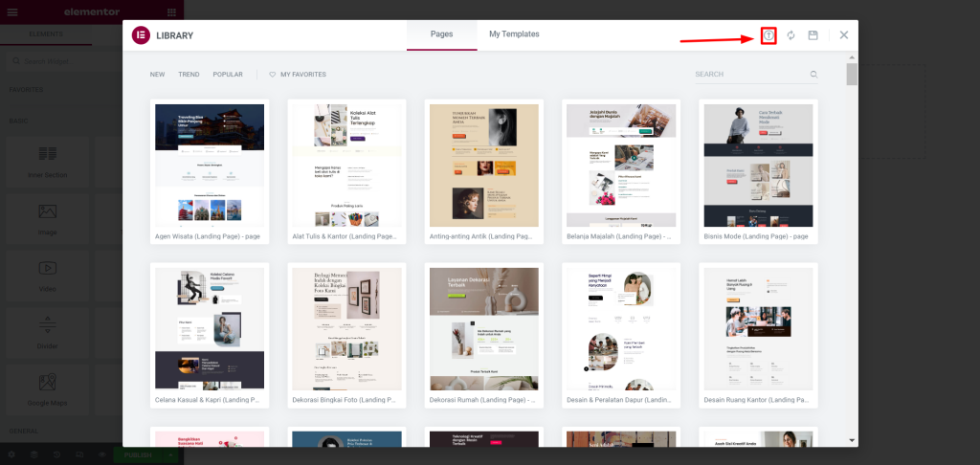Image resolution: width=980 pixels, height=465 pixels.
Task: Close the Library dialog
Action: coord(844,35)
